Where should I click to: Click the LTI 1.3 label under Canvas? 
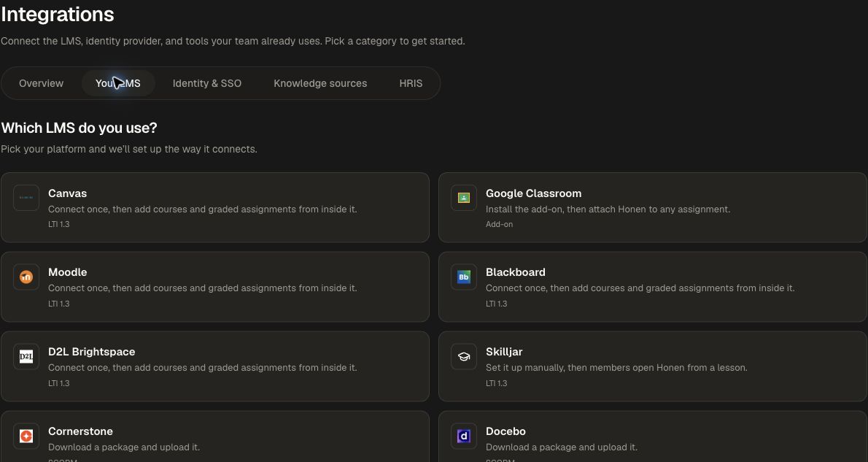click(x=58, y=224)
